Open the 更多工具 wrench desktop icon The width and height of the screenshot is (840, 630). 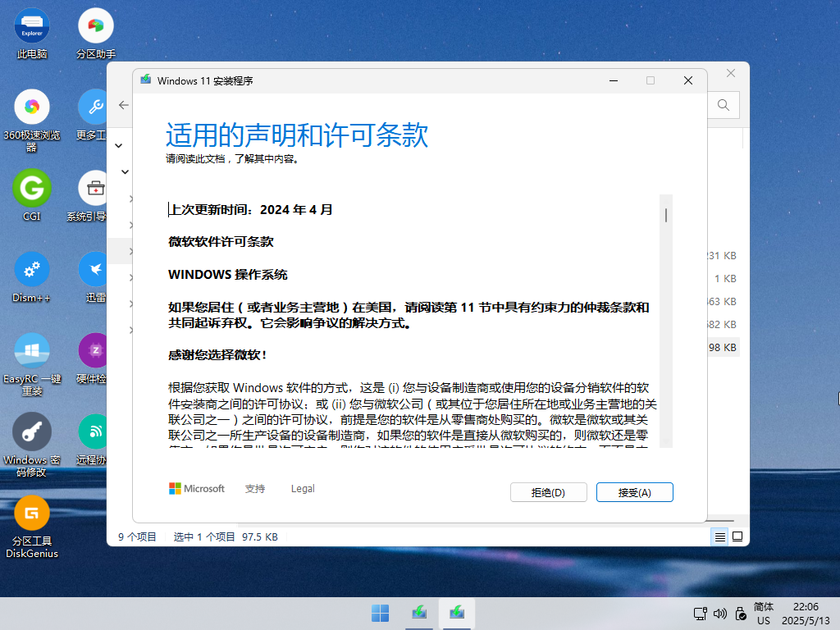92,115
